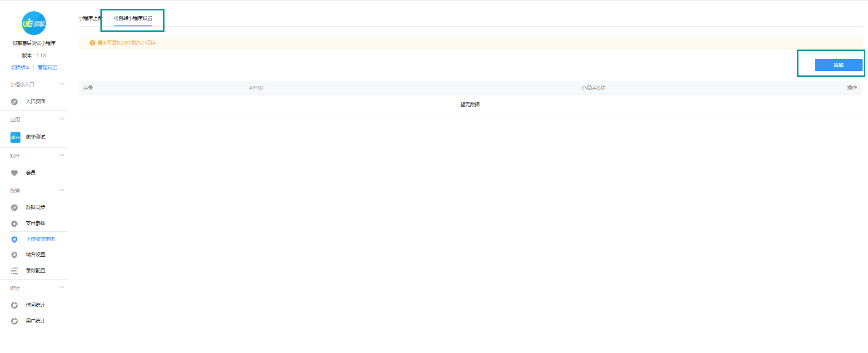
Task: Click the 微擎售后测试小程序 name text
Action: point(34,43)
